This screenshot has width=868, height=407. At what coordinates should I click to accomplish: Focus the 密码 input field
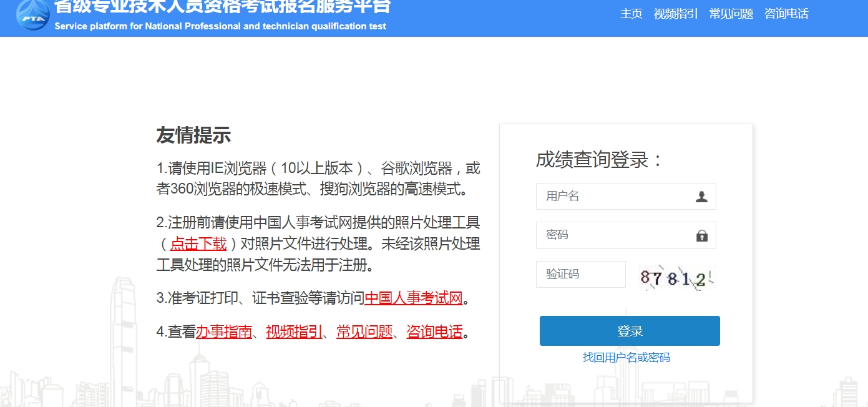pos(626,235)
